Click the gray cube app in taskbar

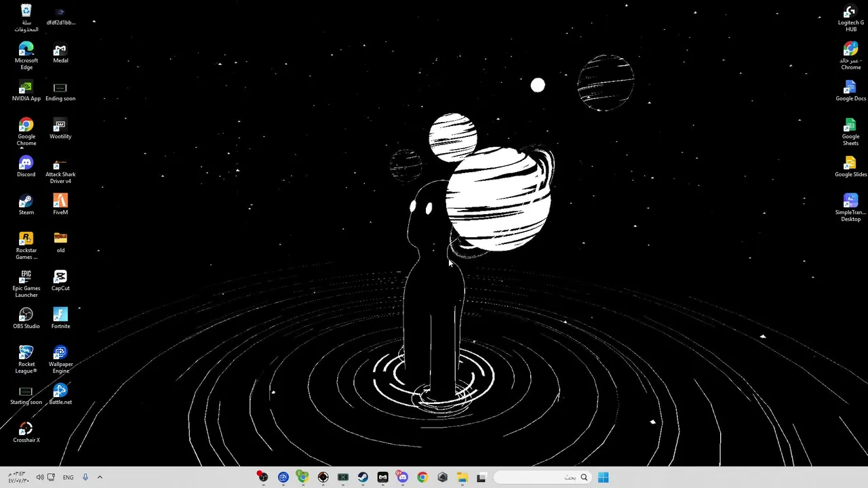coord(443,477)
